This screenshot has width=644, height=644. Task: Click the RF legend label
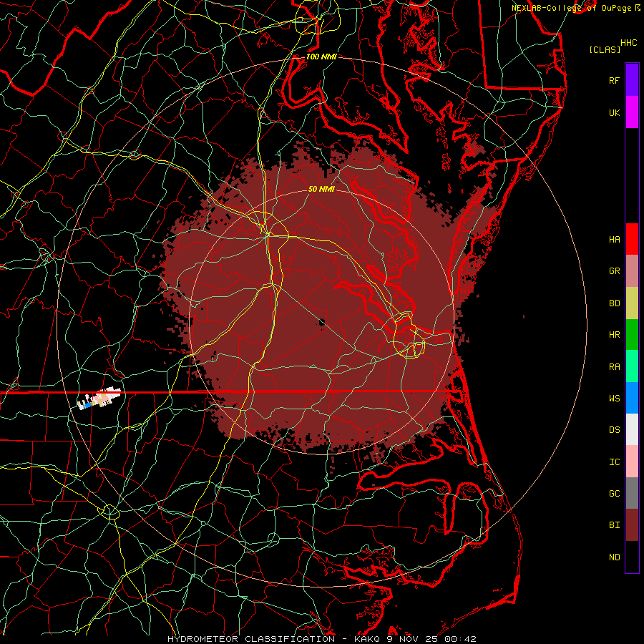coord(614,80)
